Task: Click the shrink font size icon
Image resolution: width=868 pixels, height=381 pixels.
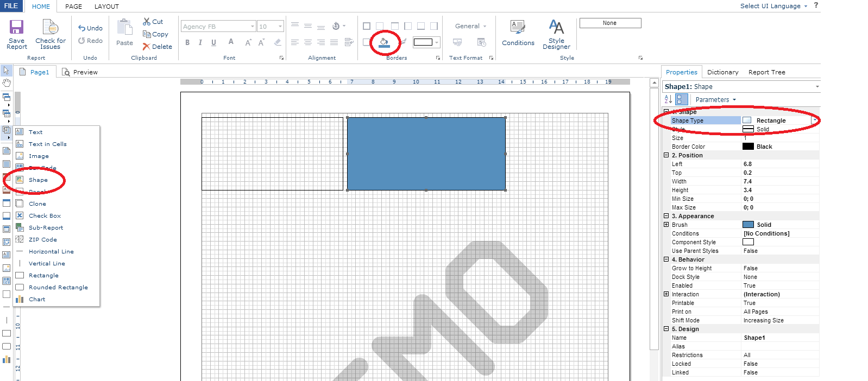Action: pos(261,42)
